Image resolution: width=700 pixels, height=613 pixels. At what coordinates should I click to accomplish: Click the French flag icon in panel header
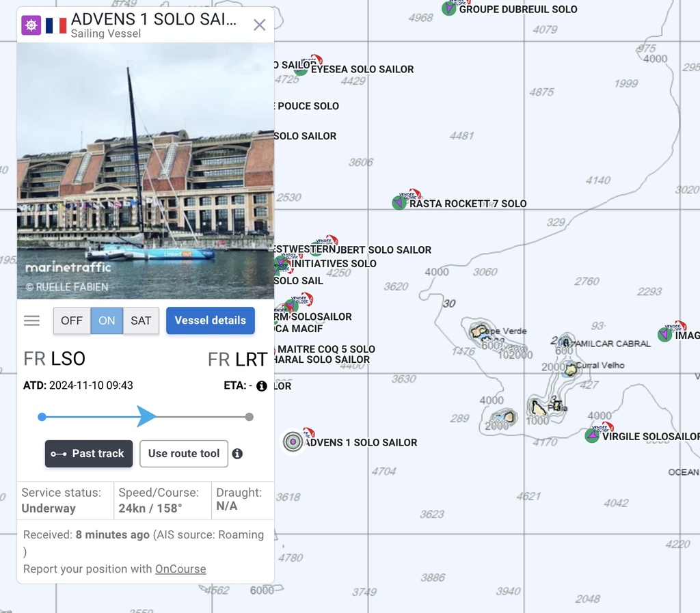pyautogui.click(x=56, y=25)
